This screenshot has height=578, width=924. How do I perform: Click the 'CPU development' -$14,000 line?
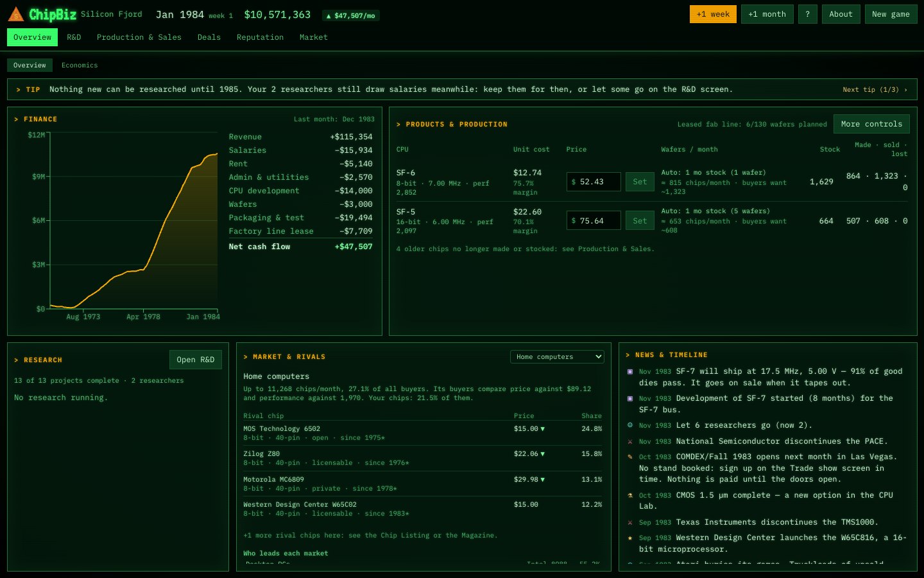point(300,191)
